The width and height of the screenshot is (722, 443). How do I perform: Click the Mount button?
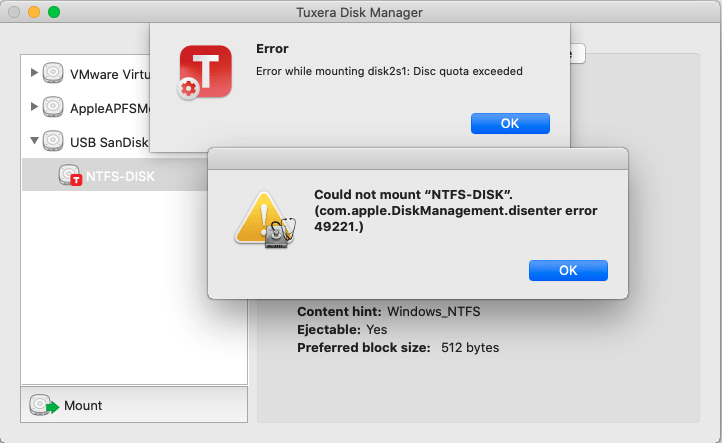[x=134, y=405]
